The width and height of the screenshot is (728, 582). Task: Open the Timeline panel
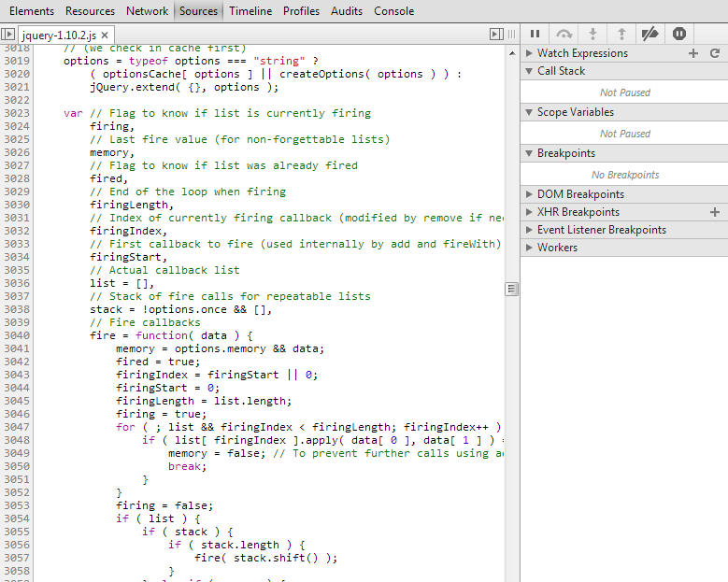[250, 11]
